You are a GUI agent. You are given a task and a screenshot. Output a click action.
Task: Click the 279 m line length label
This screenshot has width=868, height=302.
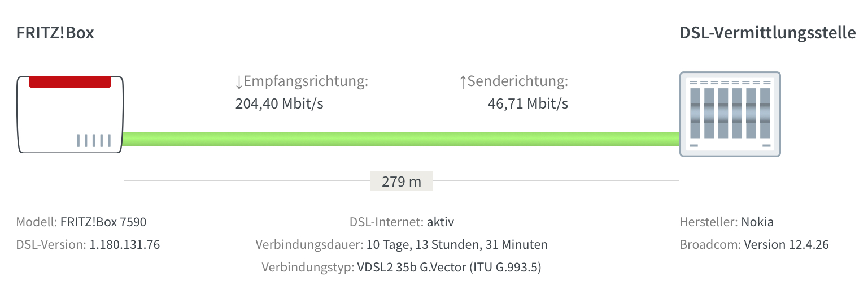point(402,182)
